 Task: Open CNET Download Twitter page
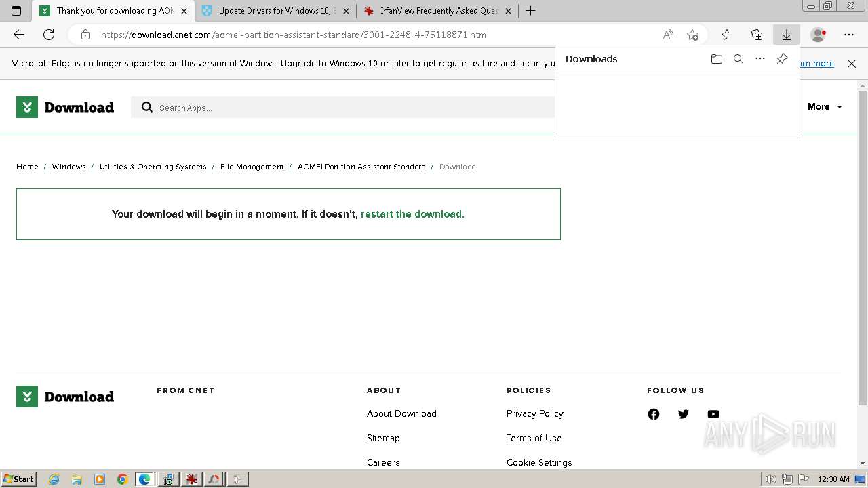pyautogui.click(x=684, y=414)
